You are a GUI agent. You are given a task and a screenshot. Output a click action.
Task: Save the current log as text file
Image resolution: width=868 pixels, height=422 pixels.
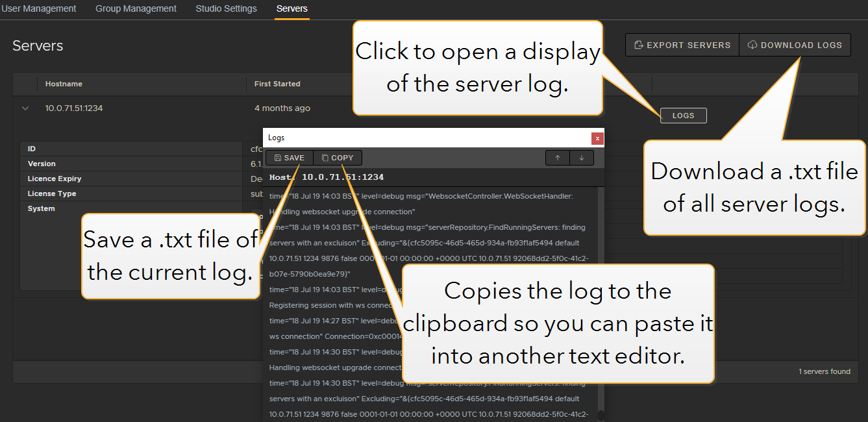pos(290,158)
